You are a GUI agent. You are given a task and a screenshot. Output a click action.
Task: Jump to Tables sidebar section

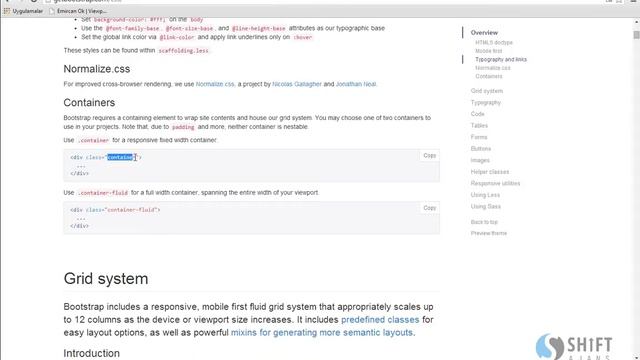(479, 125)
